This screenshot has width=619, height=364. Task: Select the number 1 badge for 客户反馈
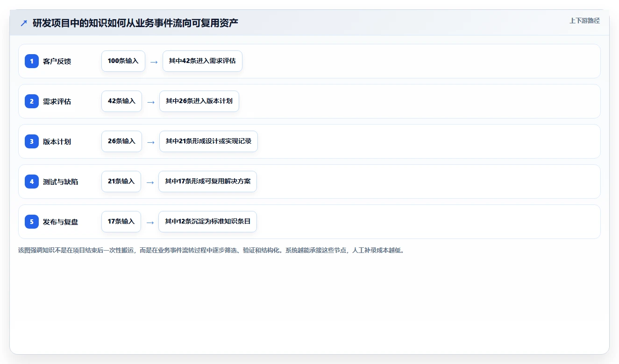pyautogui.click(x=32, y=61)
